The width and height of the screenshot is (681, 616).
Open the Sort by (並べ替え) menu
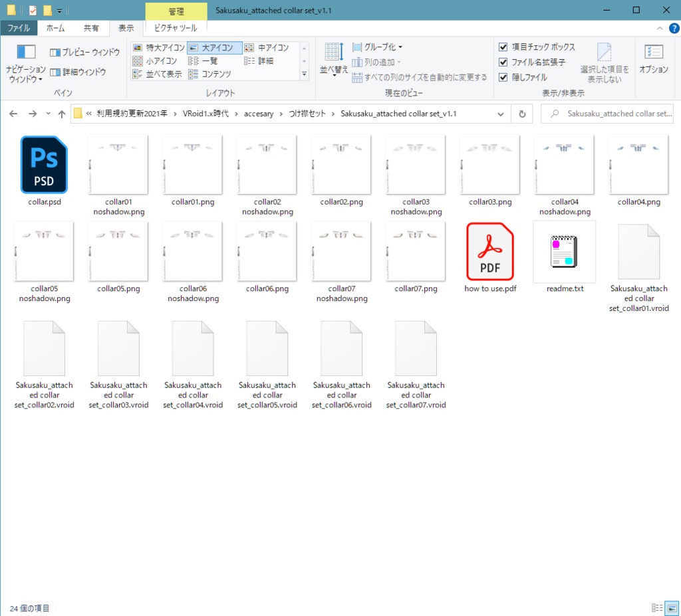pyautogui.click(x=334, y=59)
